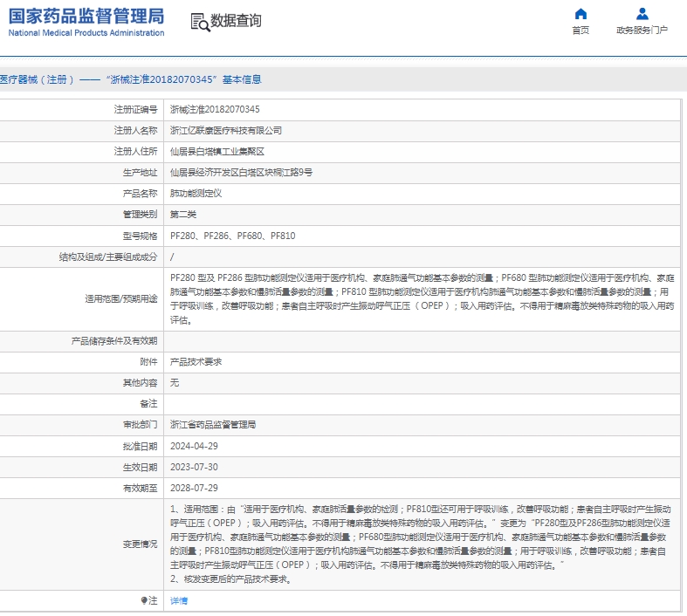The image size is (687, 616).
Task: Click the 管理类别 row label
Action: click(140, 215)
